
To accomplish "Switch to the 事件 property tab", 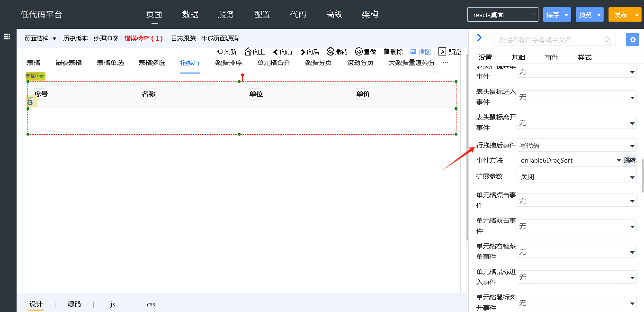I will coord(552,57).
